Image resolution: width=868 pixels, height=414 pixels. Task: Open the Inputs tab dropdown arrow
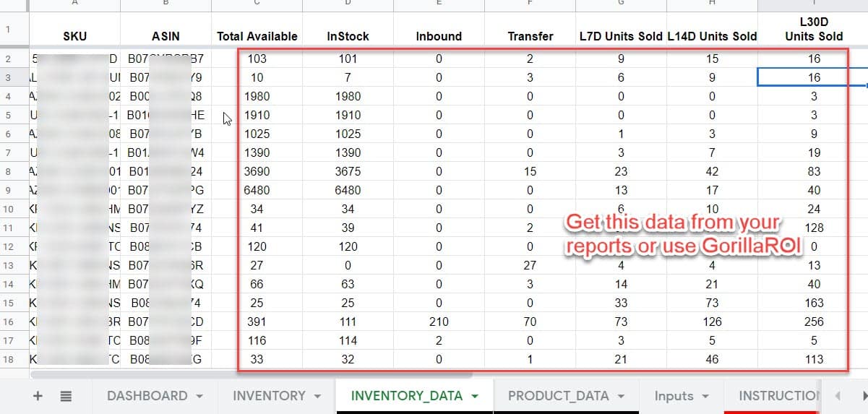(x=705, y=397)
